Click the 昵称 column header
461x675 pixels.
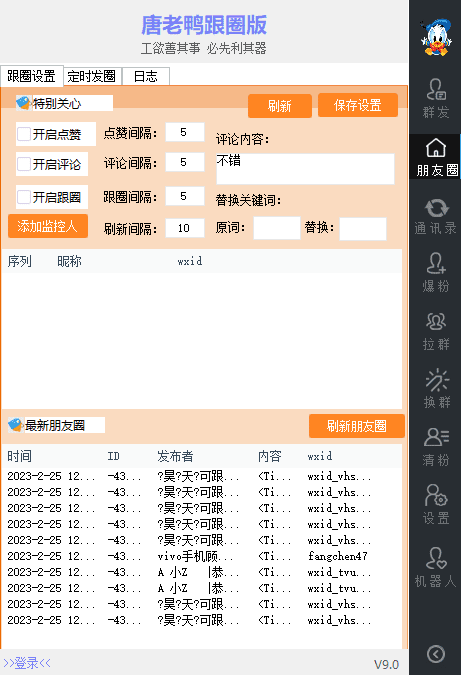click(69, 261)
